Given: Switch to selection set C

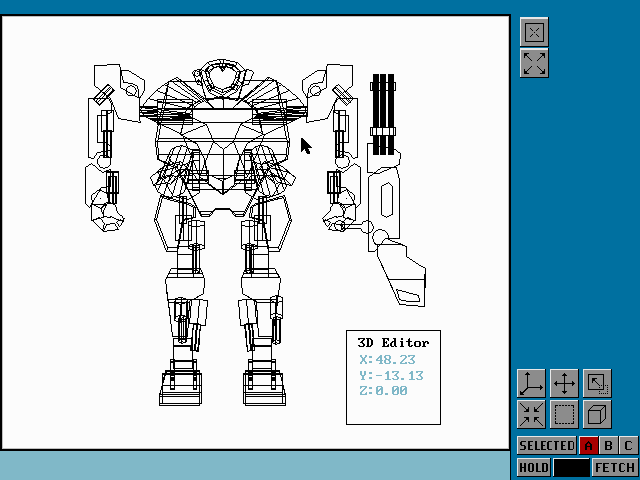Looking at the screenshot, I should point(628,446).
